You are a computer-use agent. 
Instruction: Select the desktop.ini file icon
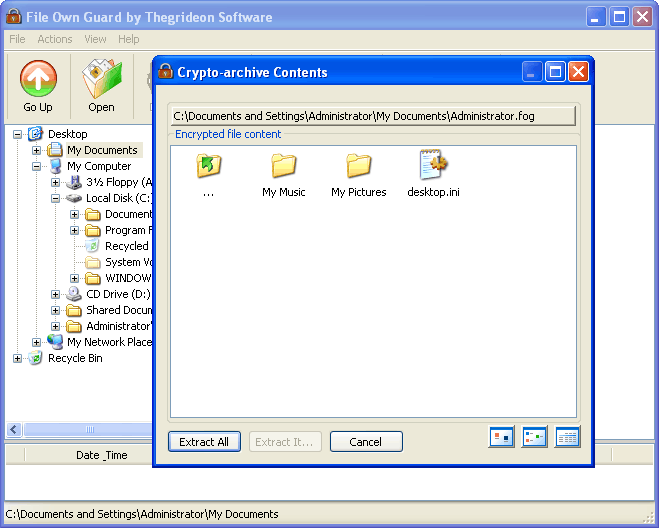click(x=433, y=165)
